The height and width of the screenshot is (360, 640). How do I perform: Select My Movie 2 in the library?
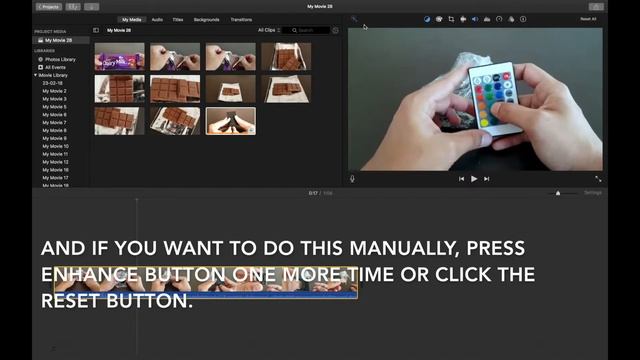coord(54,91)
